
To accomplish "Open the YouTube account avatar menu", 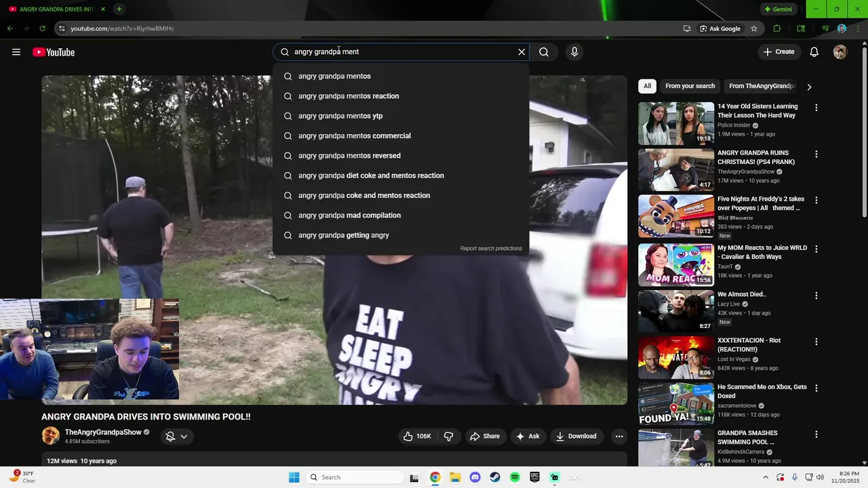I will pyautogui.click(x=840, y=52).
